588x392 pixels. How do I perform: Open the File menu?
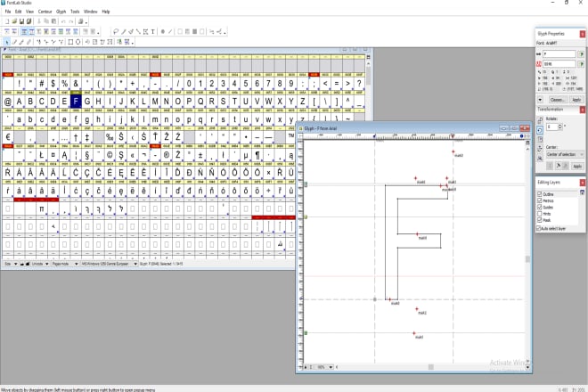coord(8,12)
